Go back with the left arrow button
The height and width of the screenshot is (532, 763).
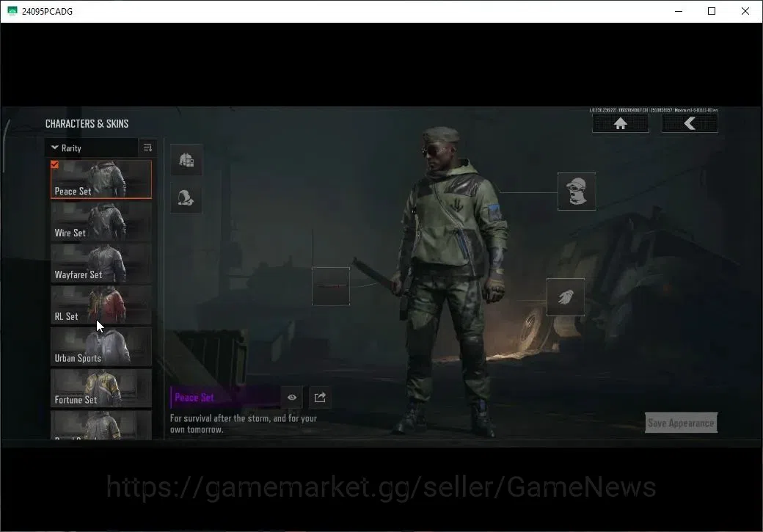click(x=689, y=123)
